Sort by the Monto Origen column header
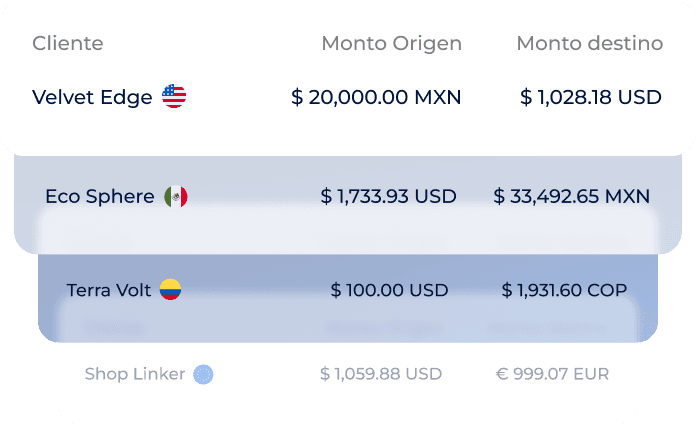696x425 pixels. click(392, 44)
